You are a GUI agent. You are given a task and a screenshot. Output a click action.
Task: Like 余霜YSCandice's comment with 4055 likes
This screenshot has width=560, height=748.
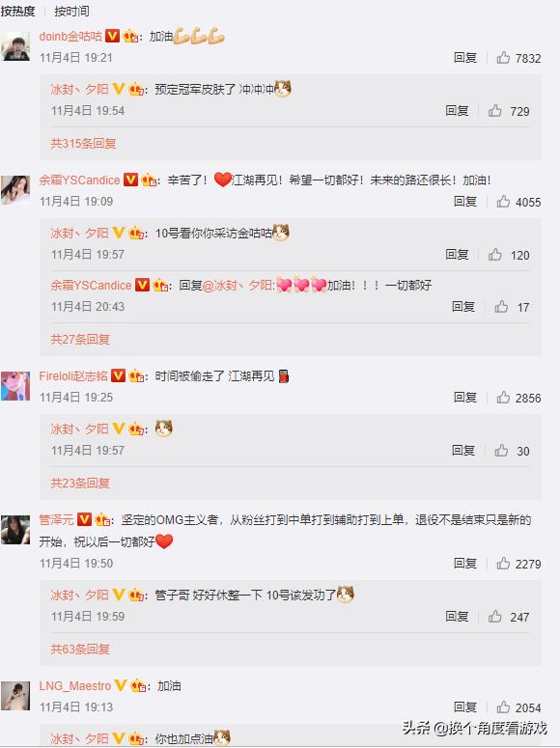[x=503, y=202]
